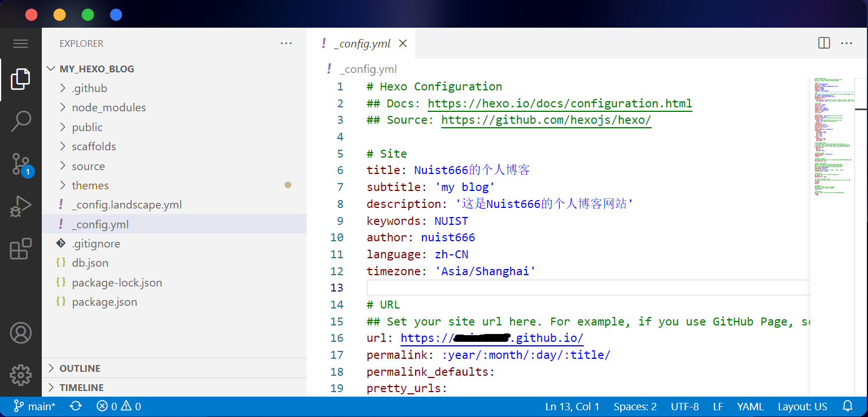Viewport: 868px width, 417px height.
Task: Change language mode from YAML
Action: pos(749,406)
